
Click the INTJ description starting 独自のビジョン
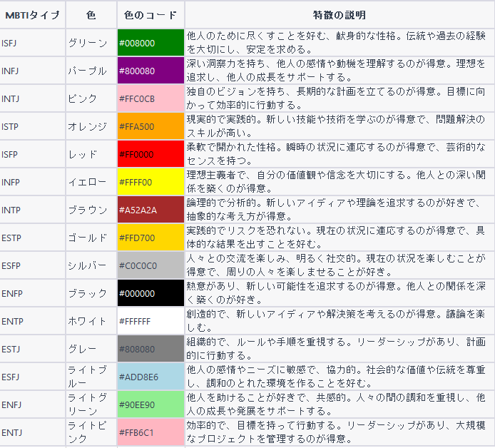(340, 98)
